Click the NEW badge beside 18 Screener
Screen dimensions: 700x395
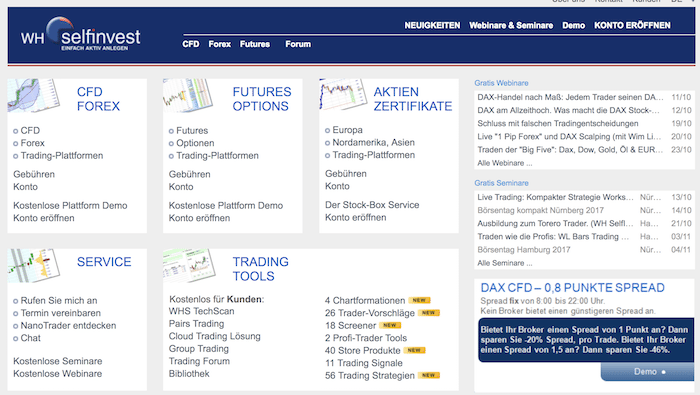[390, 325]
